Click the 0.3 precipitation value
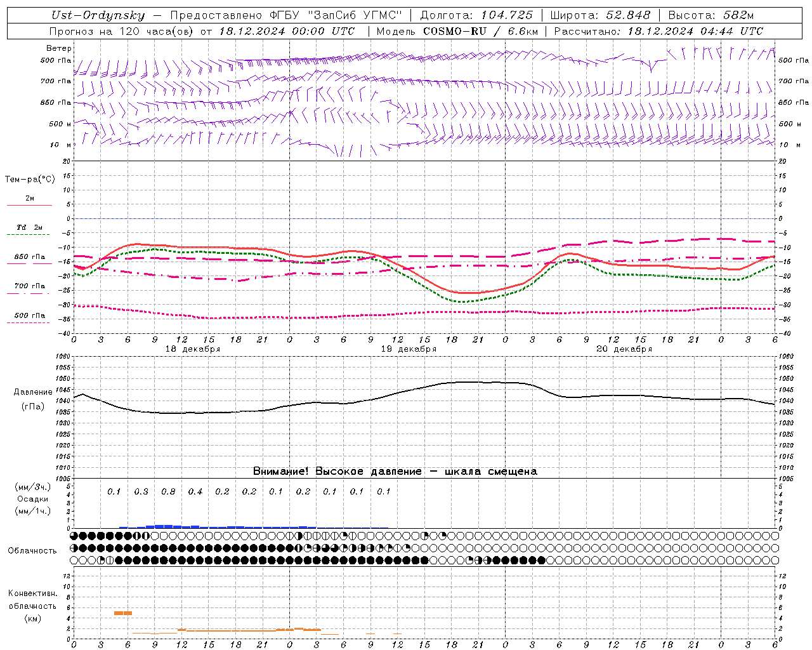Viewport: 812px width, 650px height. pyautogui.click(x=141, y=492)
